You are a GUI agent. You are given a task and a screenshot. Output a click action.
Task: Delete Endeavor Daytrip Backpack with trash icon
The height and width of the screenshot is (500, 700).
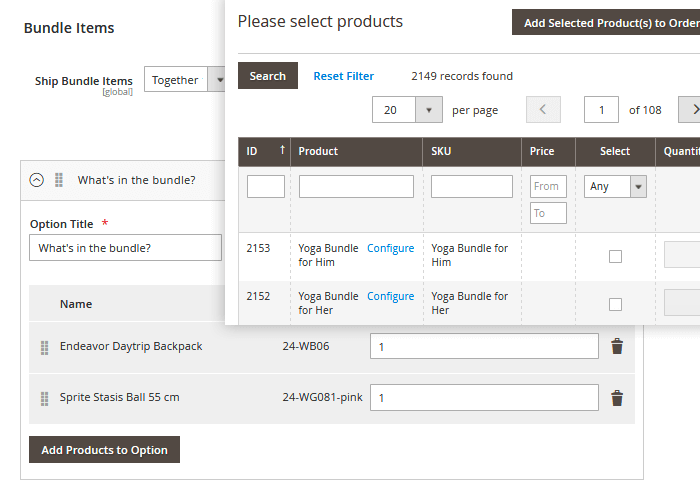617,346
